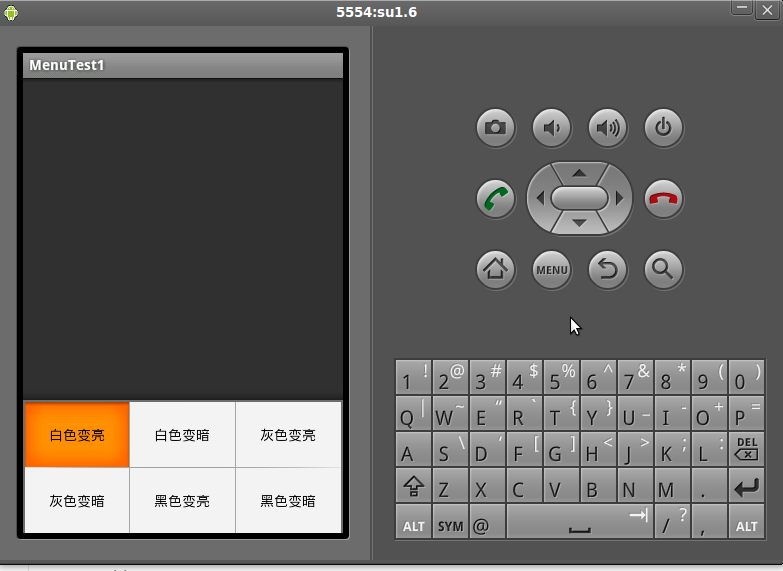Viewport: 783px width, 571px height.
Task: Click the E key
Action: point(487,413)
